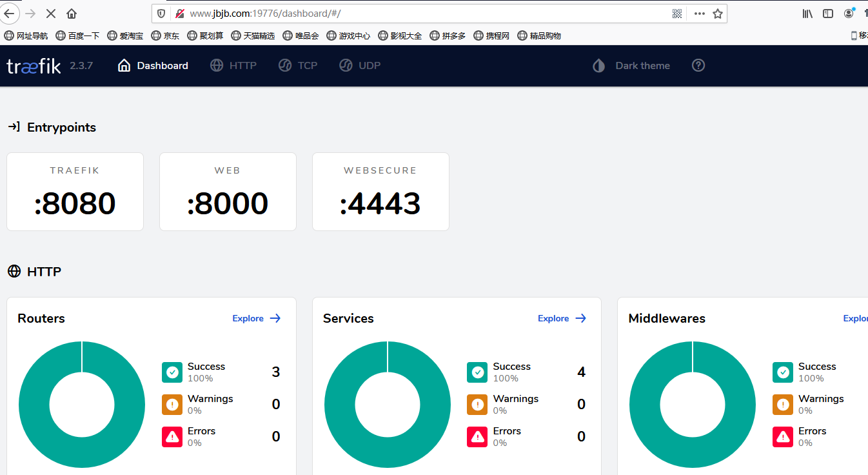
Task: Open the 携程网 bookmark
Action: tap(491, 36)
